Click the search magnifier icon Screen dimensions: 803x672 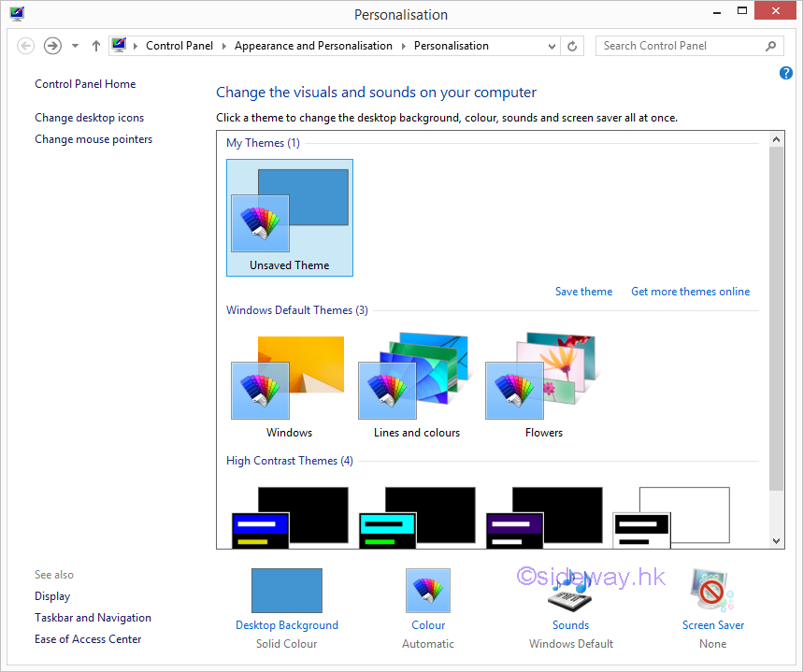770,46
